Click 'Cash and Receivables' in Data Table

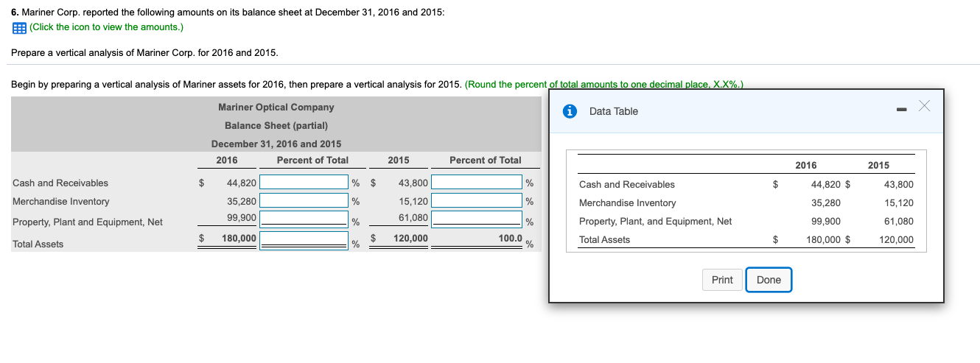tap(627, 184)
